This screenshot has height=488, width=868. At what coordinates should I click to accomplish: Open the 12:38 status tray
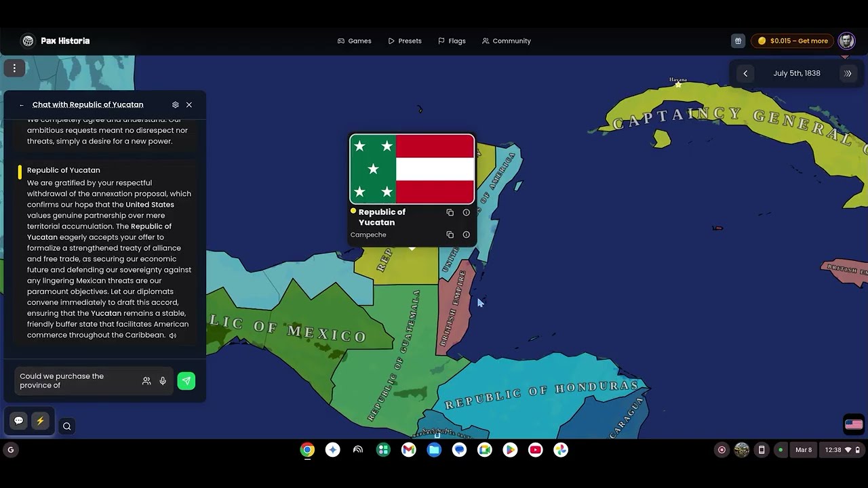click(842, 449)
